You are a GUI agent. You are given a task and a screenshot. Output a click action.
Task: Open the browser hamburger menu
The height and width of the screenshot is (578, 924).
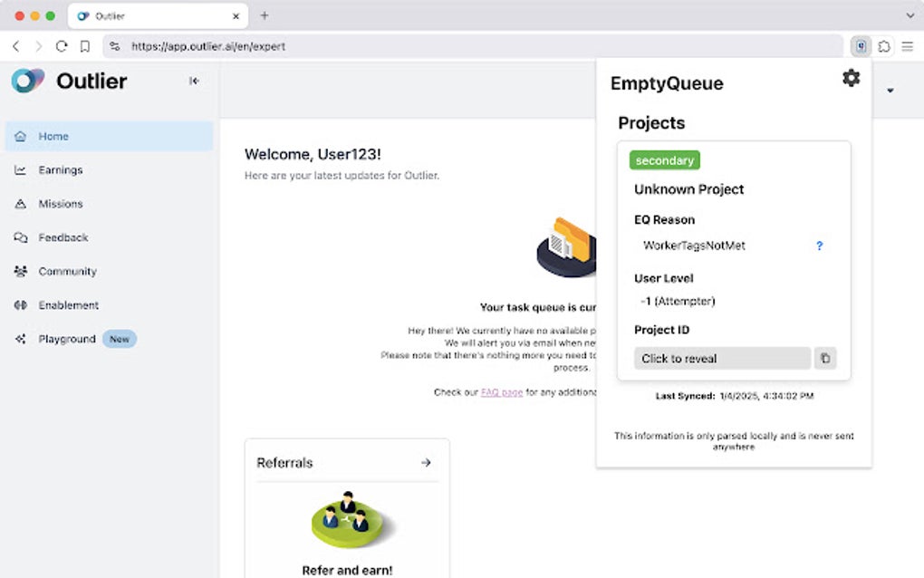coord(908,46)
